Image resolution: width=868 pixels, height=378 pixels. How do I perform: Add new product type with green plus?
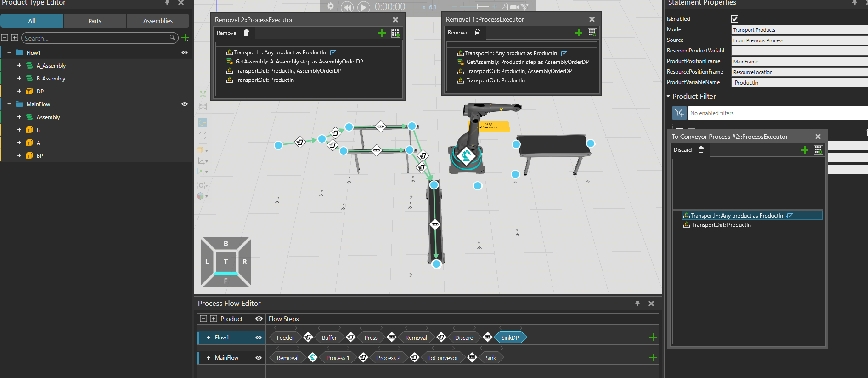[x=185, y=38]
